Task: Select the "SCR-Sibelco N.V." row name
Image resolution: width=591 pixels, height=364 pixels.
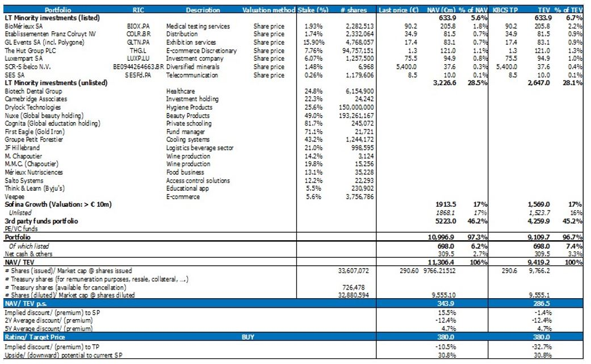Action: tap(27, 66)
